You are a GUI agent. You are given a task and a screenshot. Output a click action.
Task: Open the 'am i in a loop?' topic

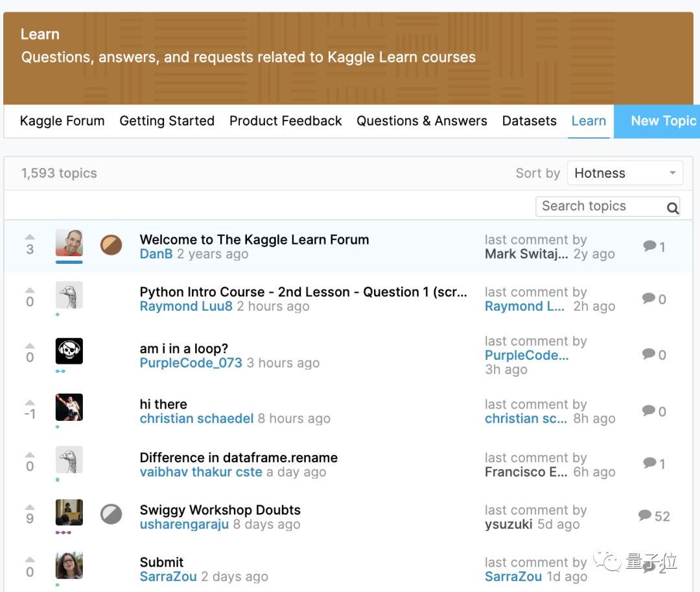click(x=184, y=349)
